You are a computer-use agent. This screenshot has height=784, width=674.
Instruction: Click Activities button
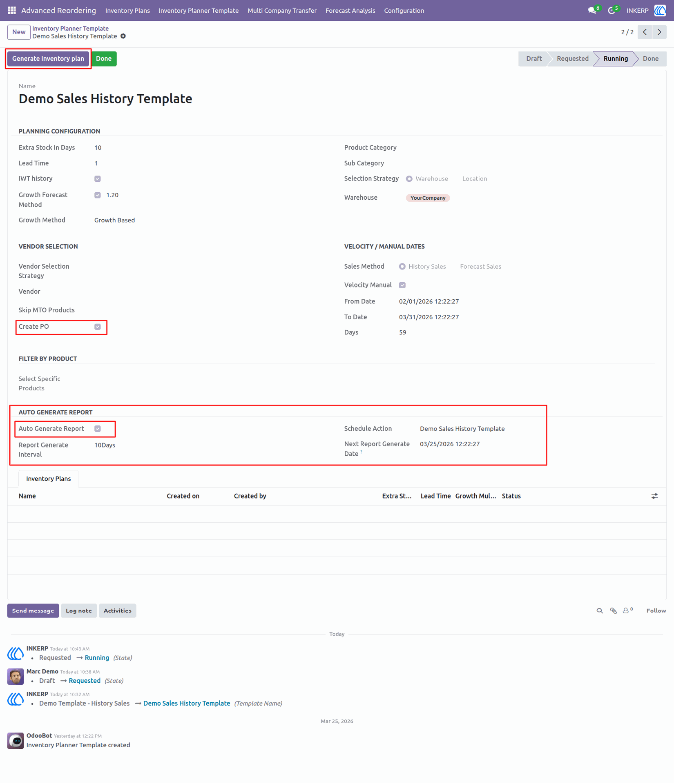117,611
